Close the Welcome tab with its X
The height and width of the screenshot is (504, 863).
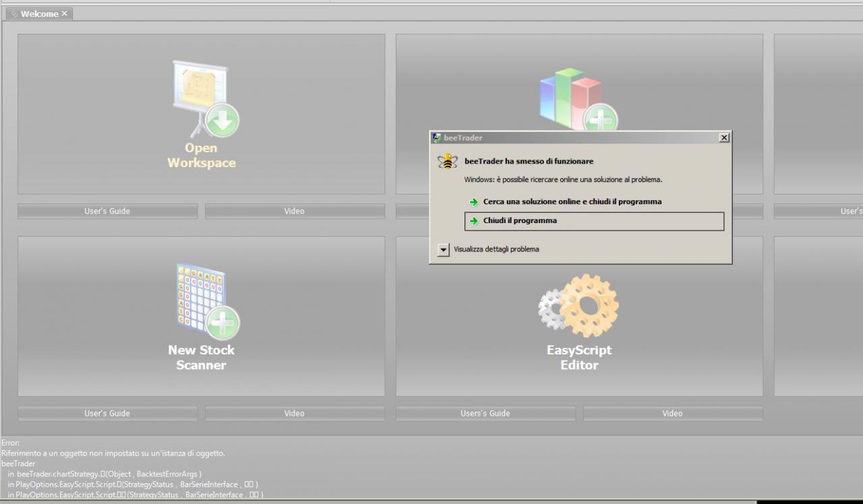[65, 13]
